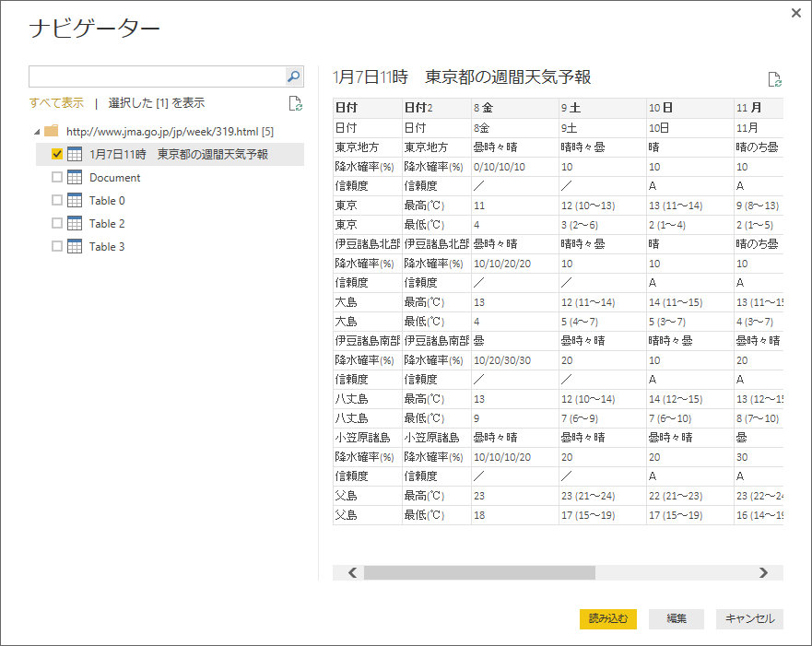Click the preview title 1月7日11時 東京都の週間天気予報
This screenshot has height=646, width=812.
coord(462,77)
